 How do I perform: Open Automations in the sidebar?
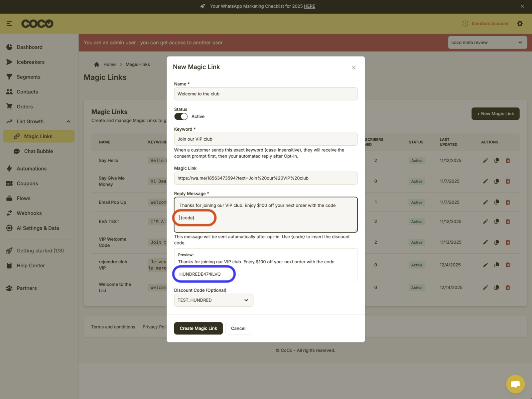[x=32, y=169]
